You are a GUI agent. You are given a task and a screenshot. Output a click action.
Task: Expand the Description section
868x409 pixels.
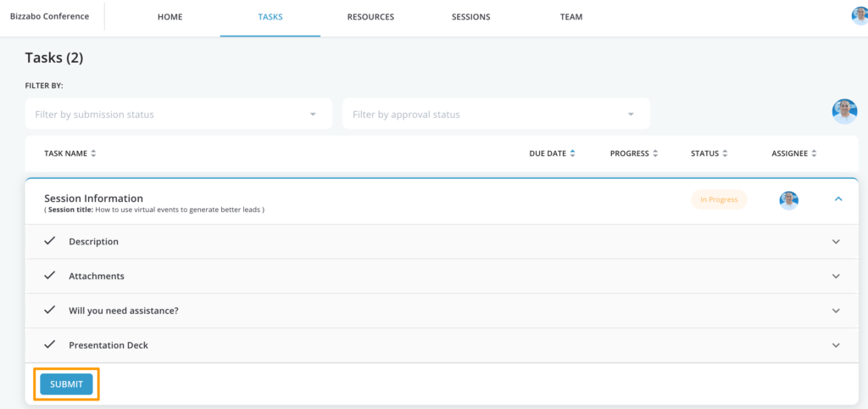click(836, 242)
